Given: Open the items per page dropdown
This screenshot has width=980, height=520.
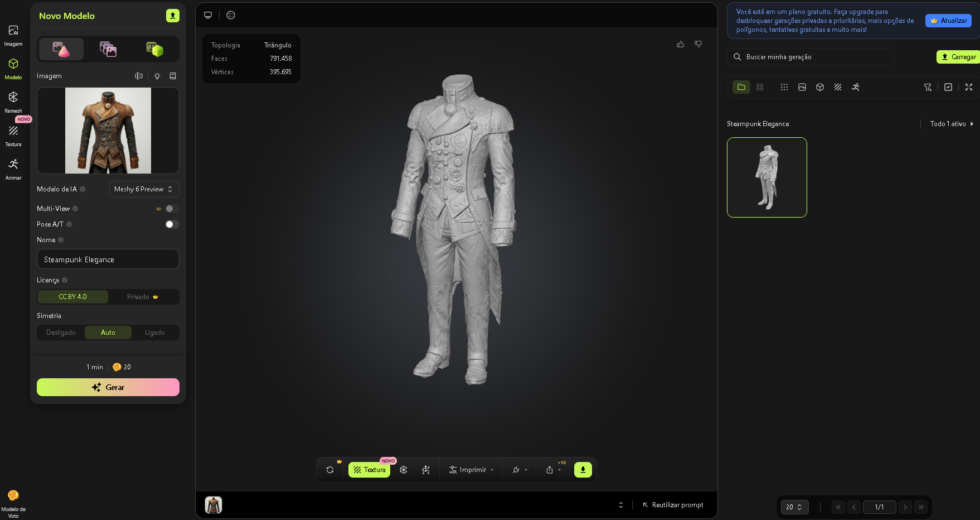Looking at the screenshot, I should (x=794, y=507).
